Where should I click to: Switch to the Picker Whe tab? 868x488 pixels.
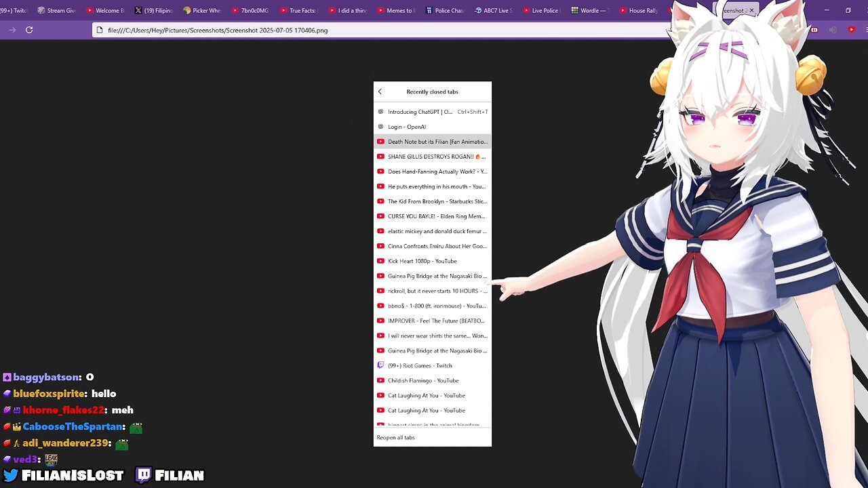[201, 10]
